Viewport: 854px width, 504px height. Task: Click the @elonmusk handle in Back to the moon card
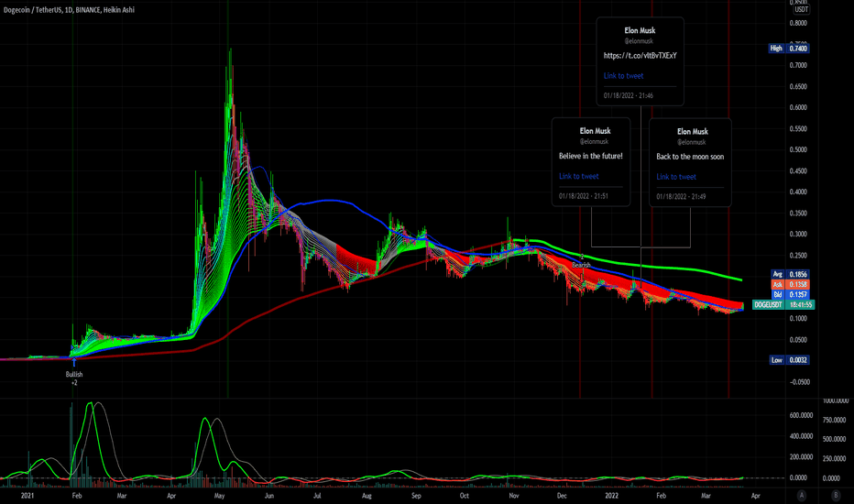(691, 142)
